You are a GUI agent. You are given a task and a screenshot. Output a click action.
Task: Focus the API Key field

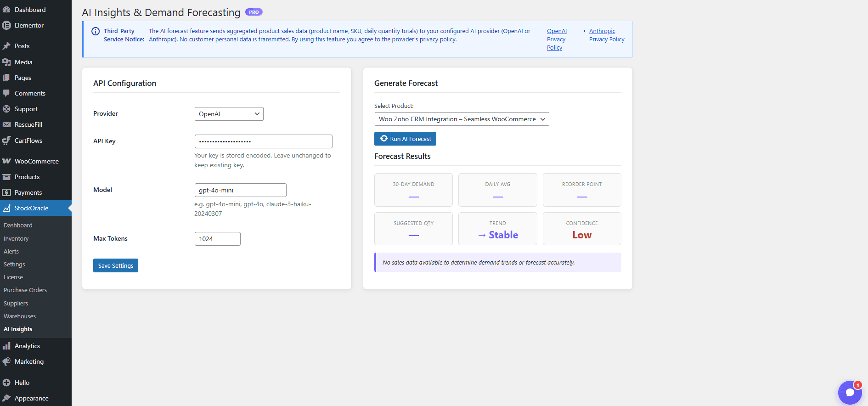point(264,141)
